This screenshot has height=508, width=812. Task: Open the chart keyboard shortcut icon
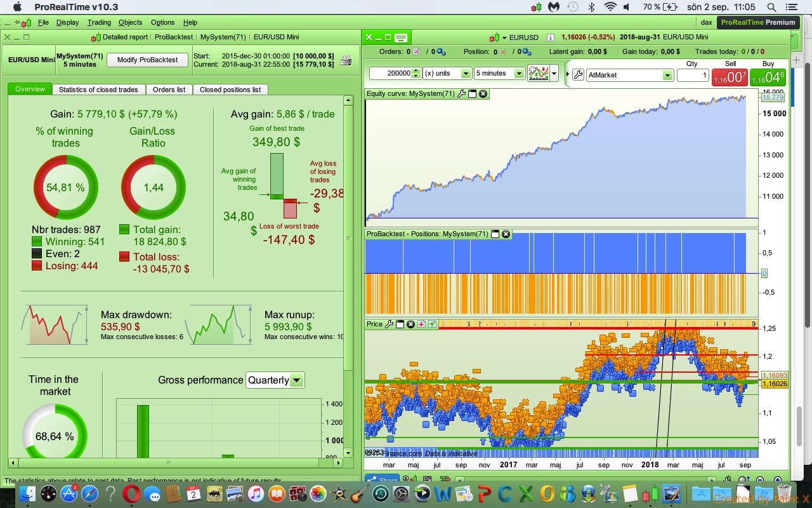point(400,37)
